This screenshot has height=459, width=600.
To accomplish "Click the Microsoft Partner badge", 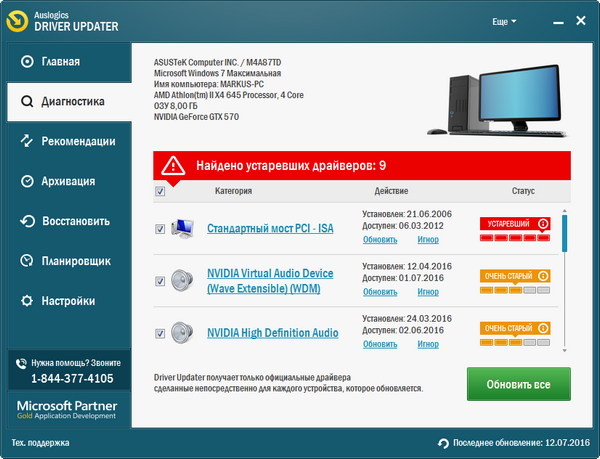I will tap(67, 410).
